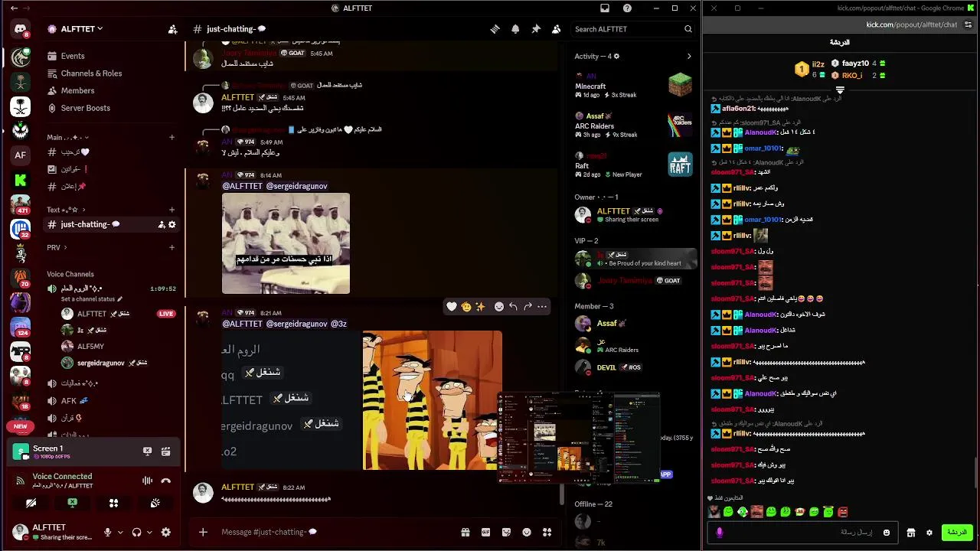This screenshot has height=551, width=980.
Task: Open sticker picker in message bar
Action: click(506, 532)
